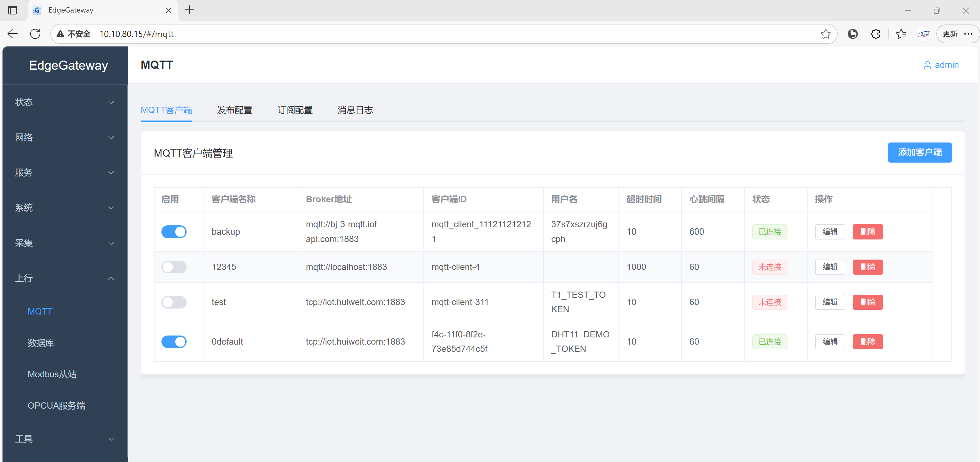Click the admin user icon
The height and width of the screenshot is (462, 980).
coord(927,65)
